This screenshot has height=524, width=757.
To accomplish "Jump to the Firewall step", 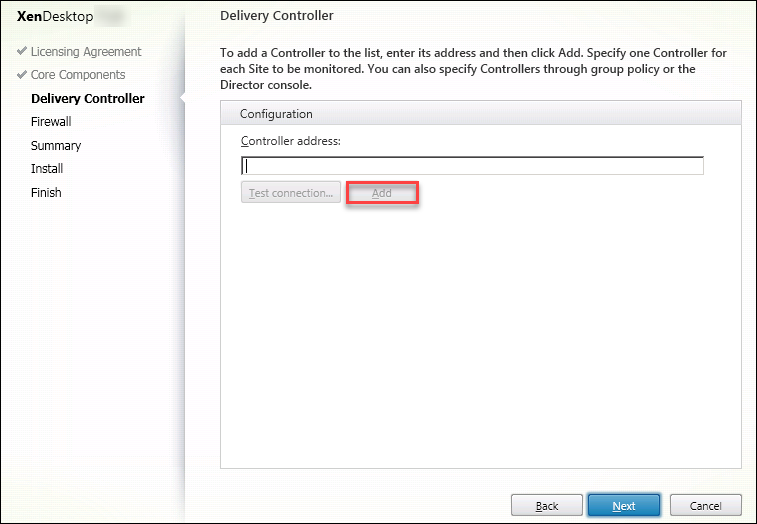I will click(51, 122).
